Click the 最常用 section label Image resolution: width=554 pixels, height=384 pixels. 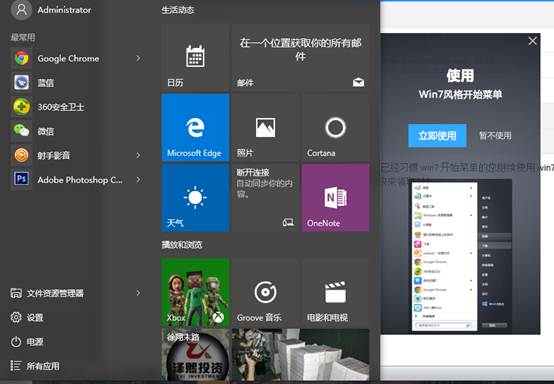click(23, 37)
